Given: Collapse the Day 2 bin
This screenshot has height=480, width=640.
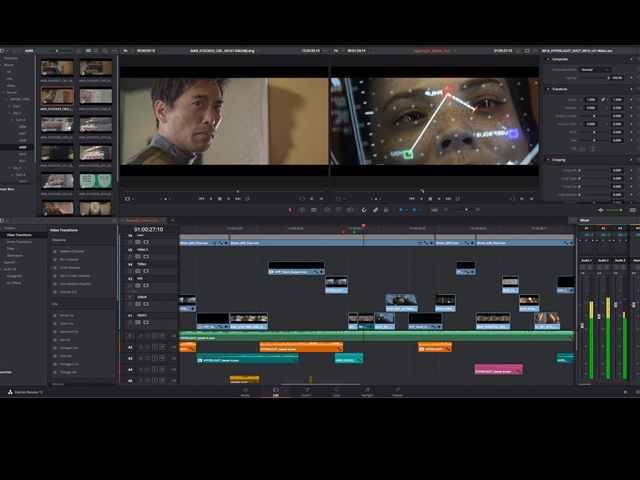Looking at the screenshot, I should point(10,113).
